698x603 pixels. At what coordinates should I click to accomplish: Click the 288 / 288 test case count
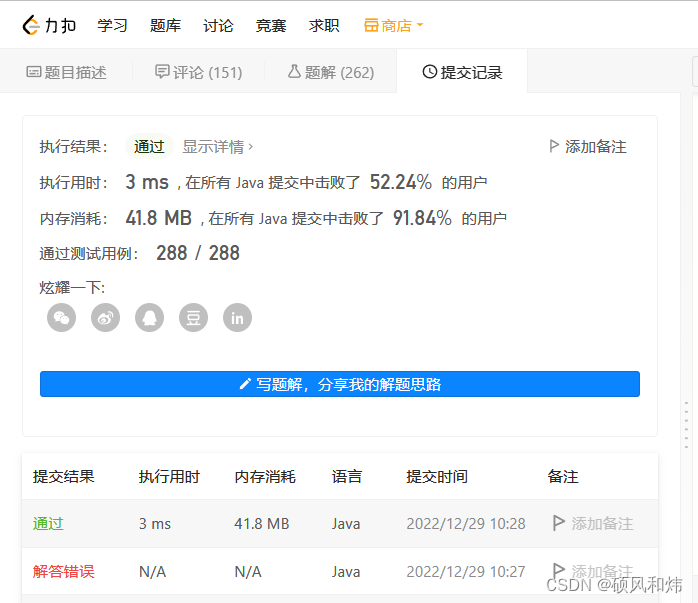[x=198, y=253]
